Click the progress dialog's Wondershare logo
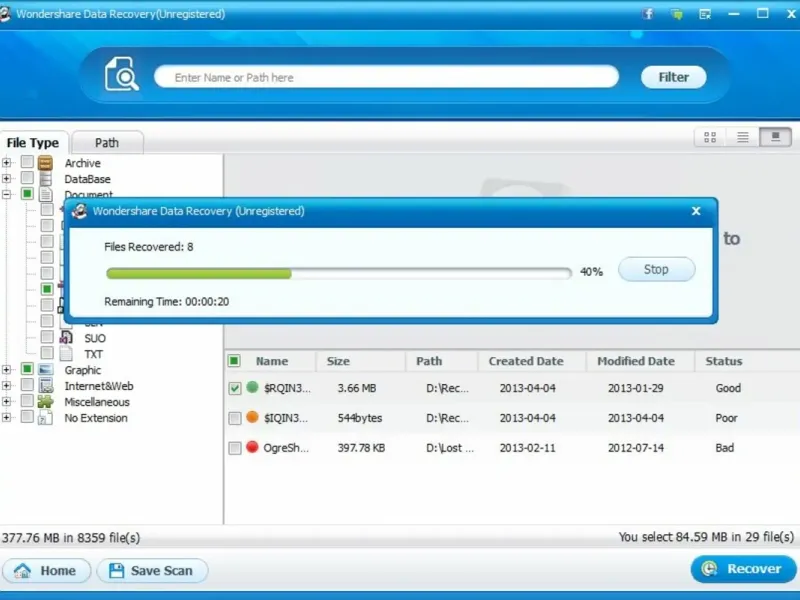Viewport: 800px width, 600px height. click(x=79, y=211)
